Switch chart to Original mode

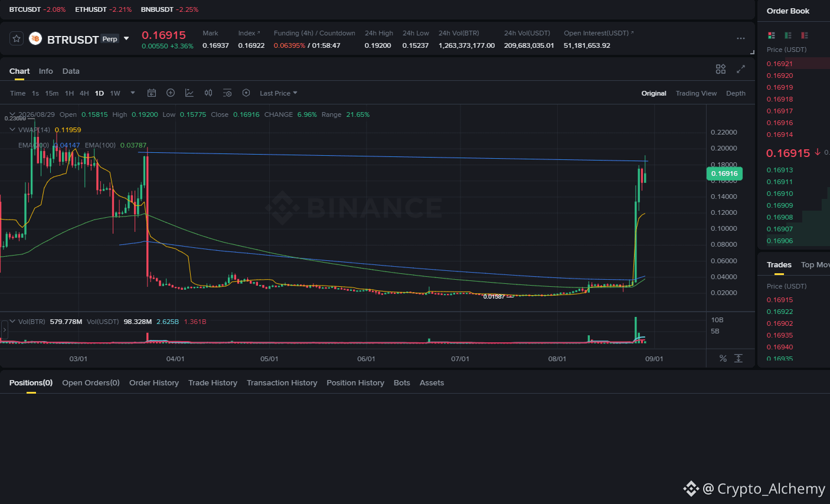point(654,93)
